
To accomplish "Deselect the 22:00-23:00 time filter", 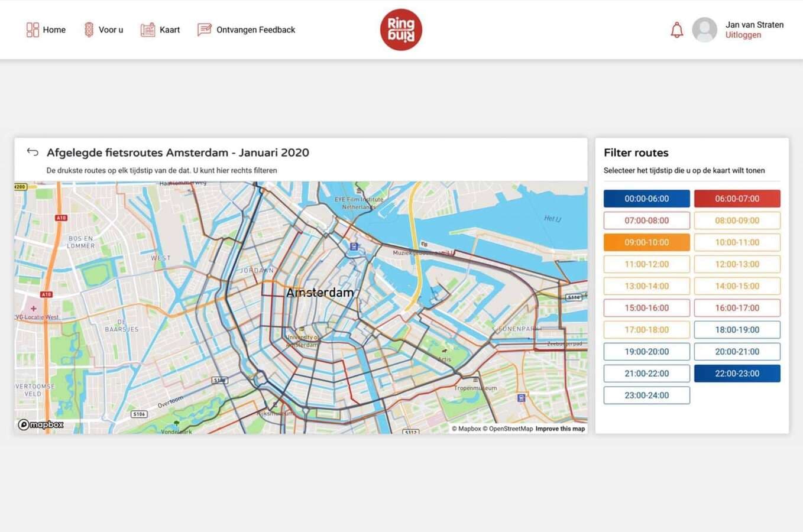I will [737, 374].
